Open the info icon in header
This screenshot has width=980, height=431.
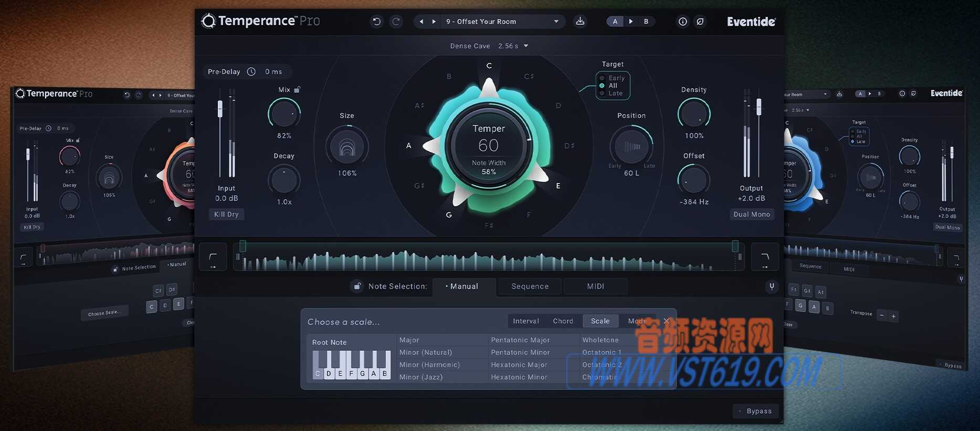coord(683,21)
